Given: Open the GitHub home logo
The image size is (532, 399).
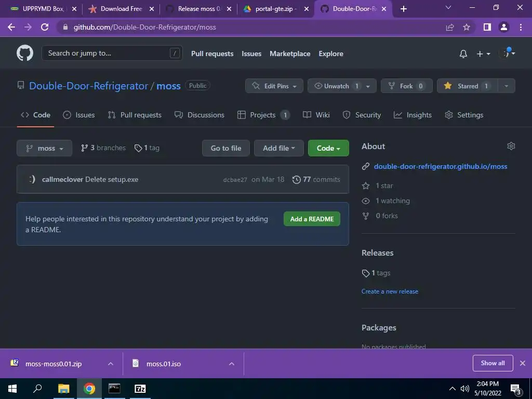Looking at the screenshot, I should [25, 54].
